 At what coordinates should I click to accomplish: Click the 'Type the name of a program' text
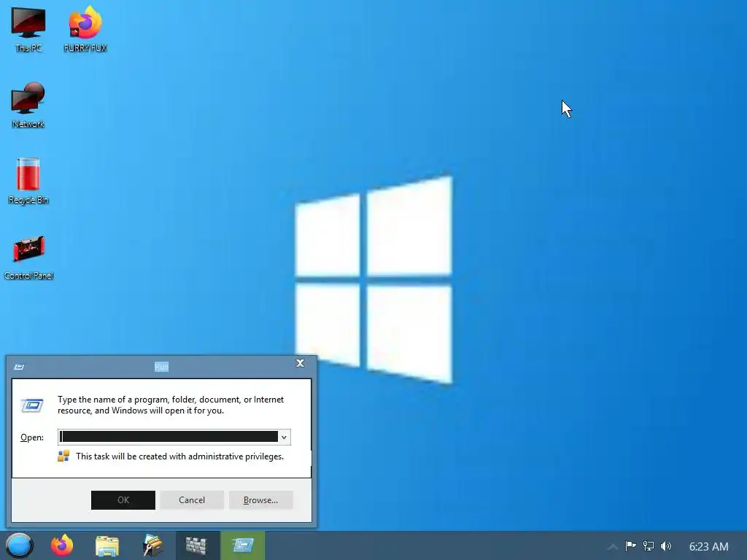[171, 405]
